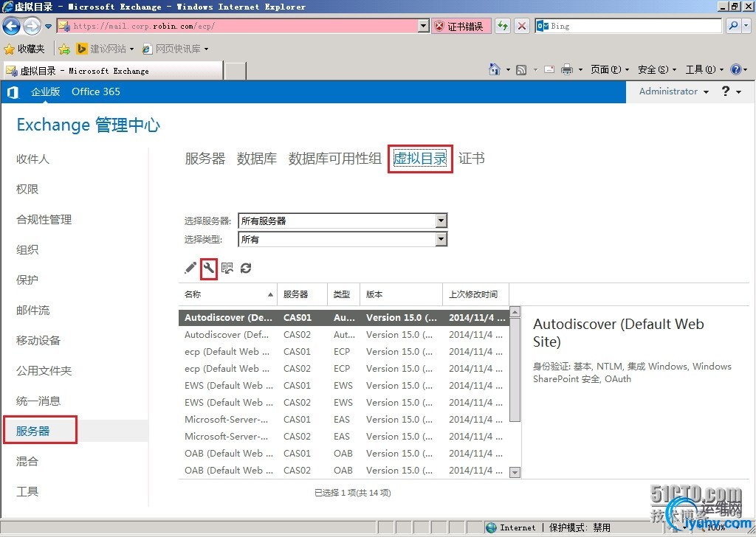Open the 服务器 left navigation link

coord(32,431)
